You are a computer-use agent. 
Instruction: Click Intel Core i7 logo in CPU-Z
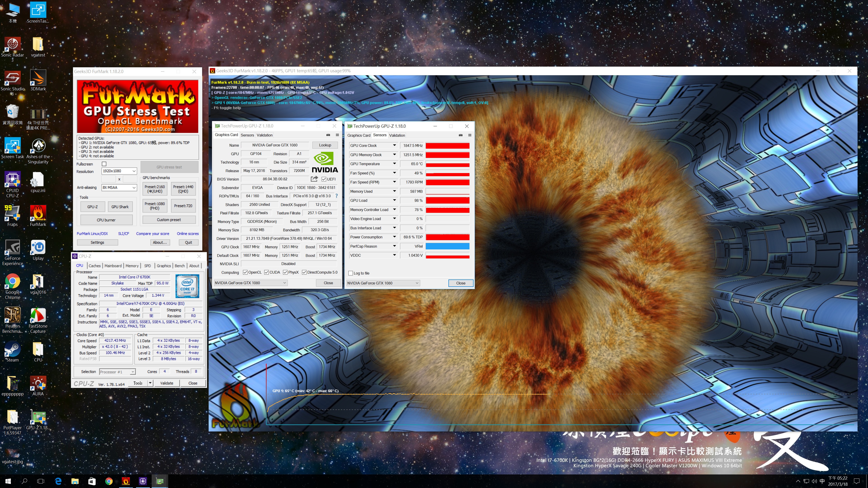click(187, 286)
